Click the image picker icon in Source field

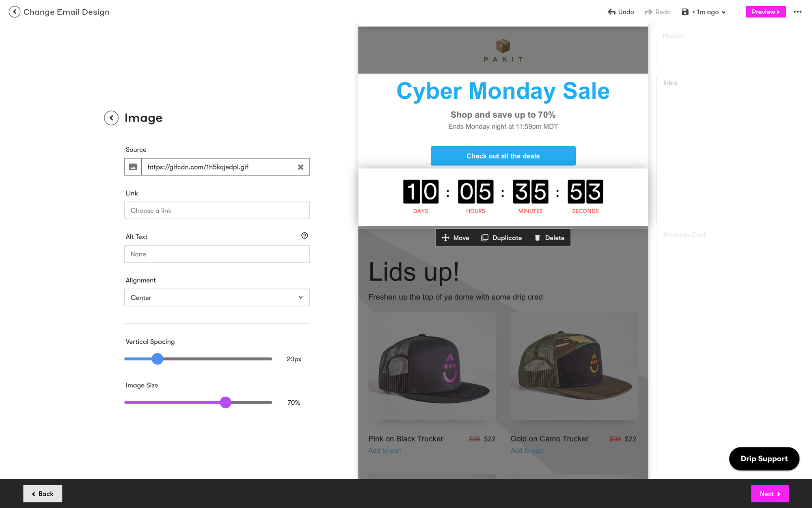coord(133,167)
